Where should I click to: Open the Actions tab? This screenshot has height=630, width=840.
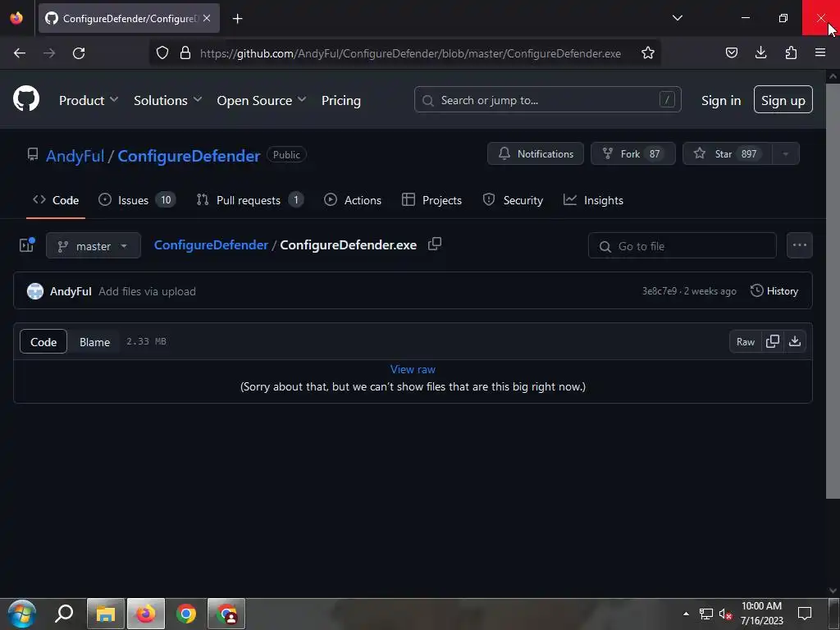[x=353, y=200]
